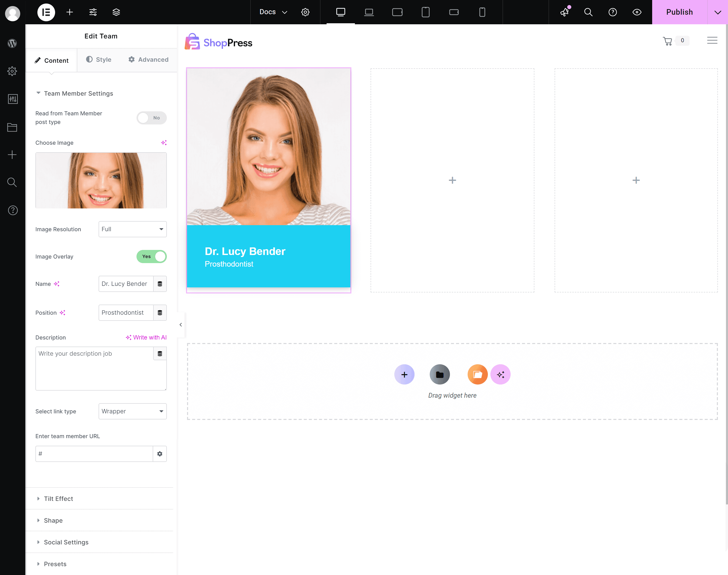Click orange template kit folder button

click(477, 374)
